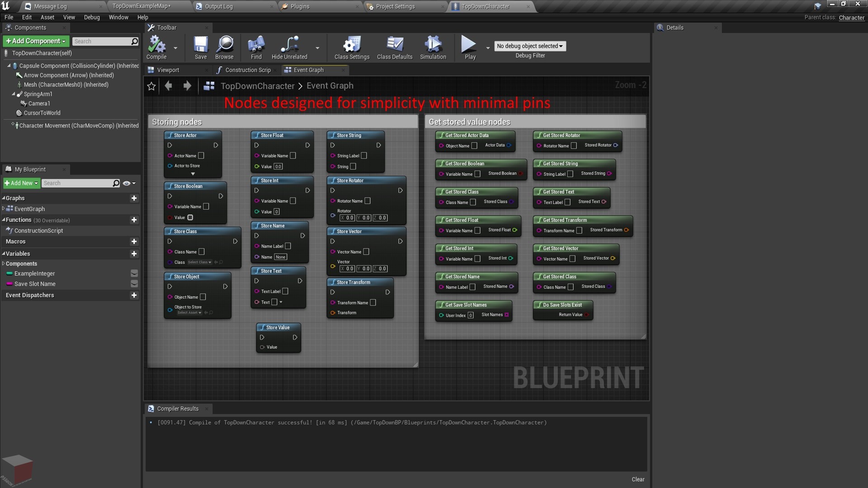Click the My Blueprint search magnifier icon
Screen dimensions: 868x488
116,183
